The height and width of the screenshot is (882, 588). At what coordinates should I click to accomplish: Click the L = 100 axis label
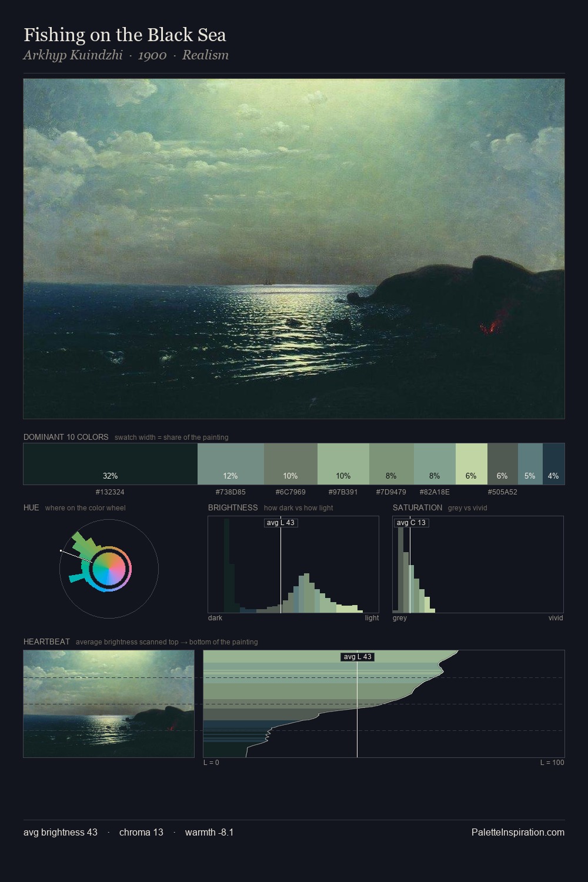552,763
